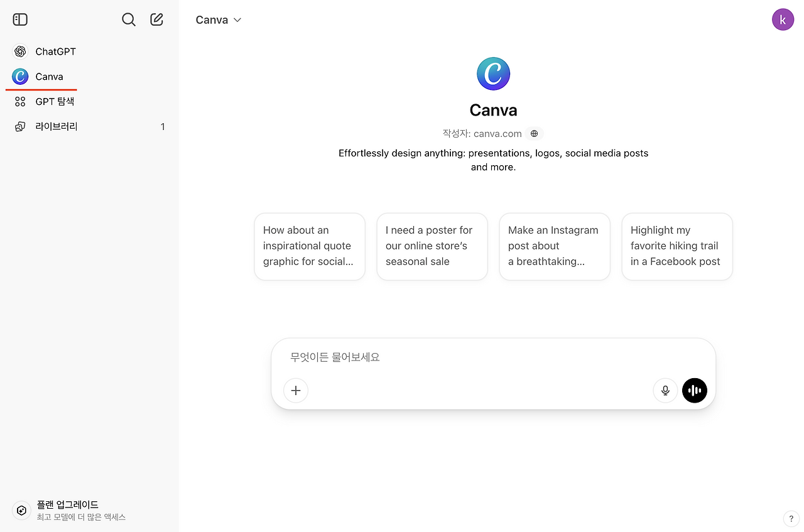
Task: Open the 라이브러리 library item
Action: [x=57, y=126]
